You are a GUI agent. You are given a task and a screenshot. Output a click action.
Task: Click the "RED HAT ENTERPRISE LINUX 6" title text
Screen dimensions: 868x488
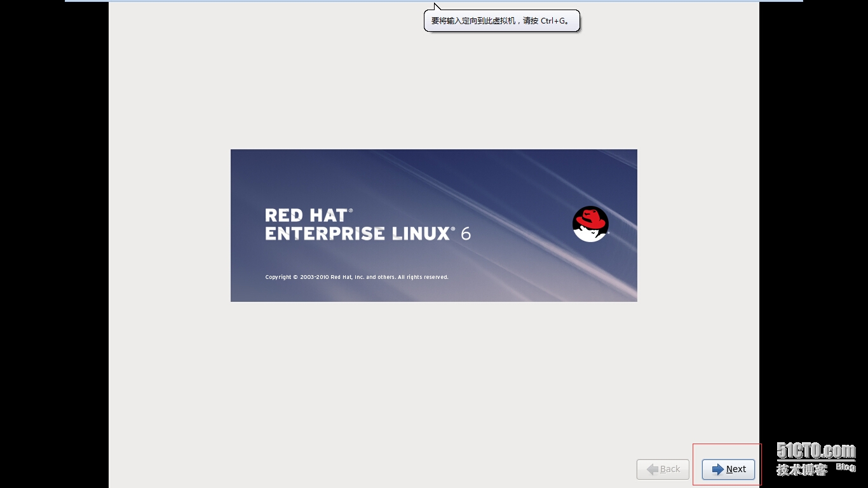(368, 224)
